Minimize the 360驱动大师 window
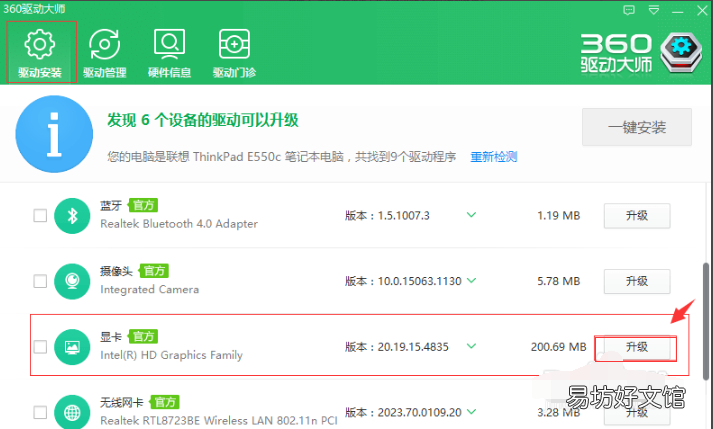713x429 pixels. (x=678, y=10)
